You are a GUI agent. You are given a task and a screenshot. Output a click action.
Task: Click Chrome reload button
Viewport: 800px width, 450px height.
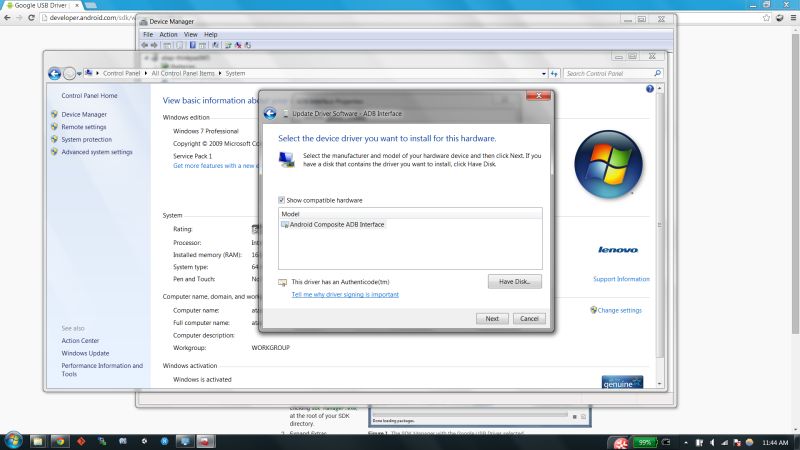click(x=31, y=17)
